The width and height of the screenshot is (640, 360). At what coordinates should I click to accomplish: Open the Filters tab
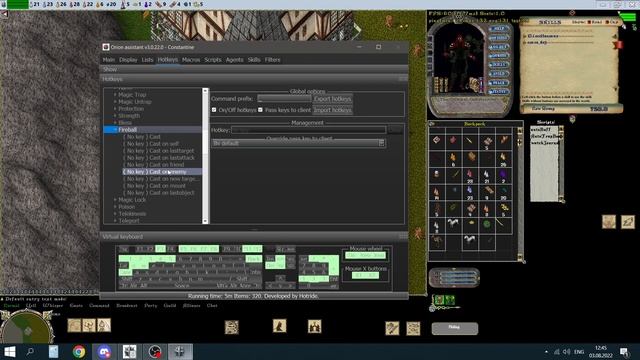(272, 60)
